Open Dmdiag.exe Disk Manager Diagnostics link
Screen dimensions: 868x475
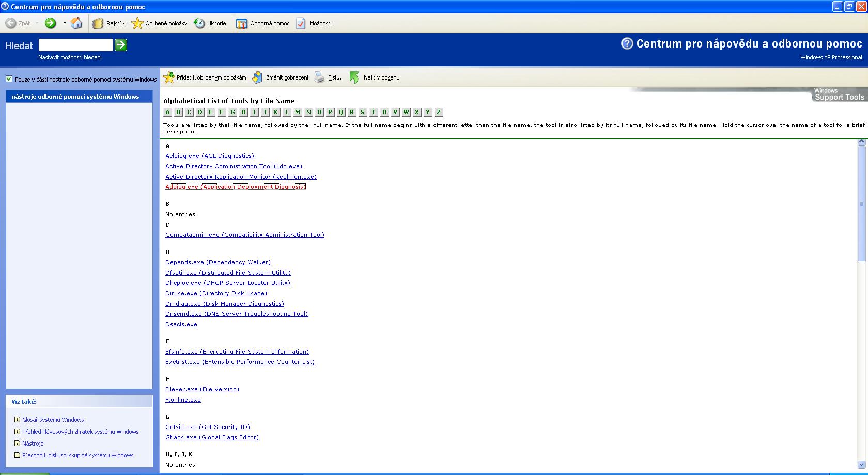pyautogui.click(x=225, y=304)
